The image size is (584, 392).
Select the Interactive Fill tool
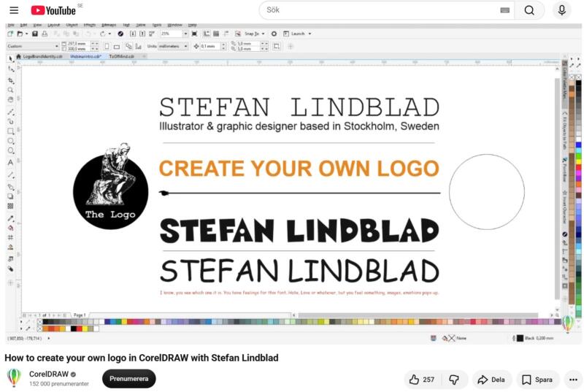click(10, 228)
